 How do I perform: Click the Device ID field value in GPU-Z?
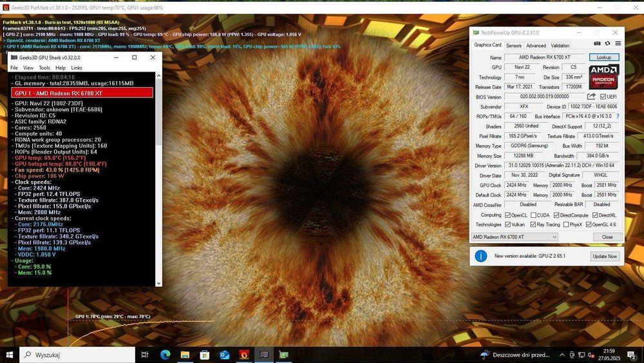[594, 106]
